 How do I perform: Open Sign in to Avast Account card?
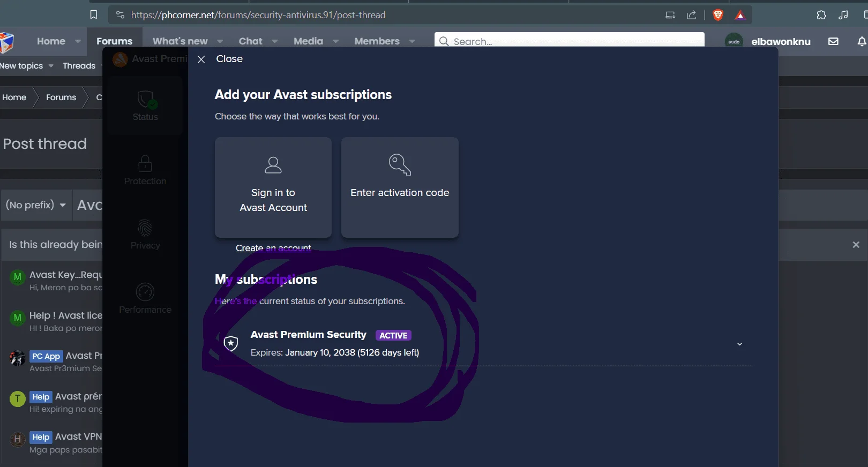pos(273,187)
